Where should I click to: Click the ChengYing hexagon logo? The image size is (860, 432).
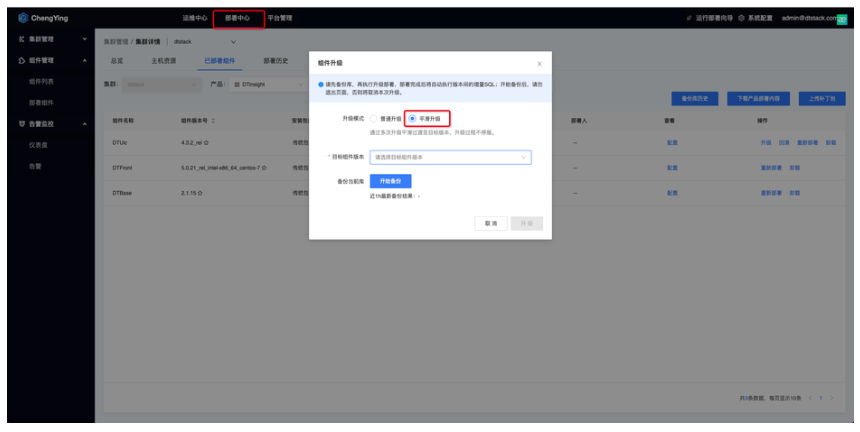click(22, 18)
